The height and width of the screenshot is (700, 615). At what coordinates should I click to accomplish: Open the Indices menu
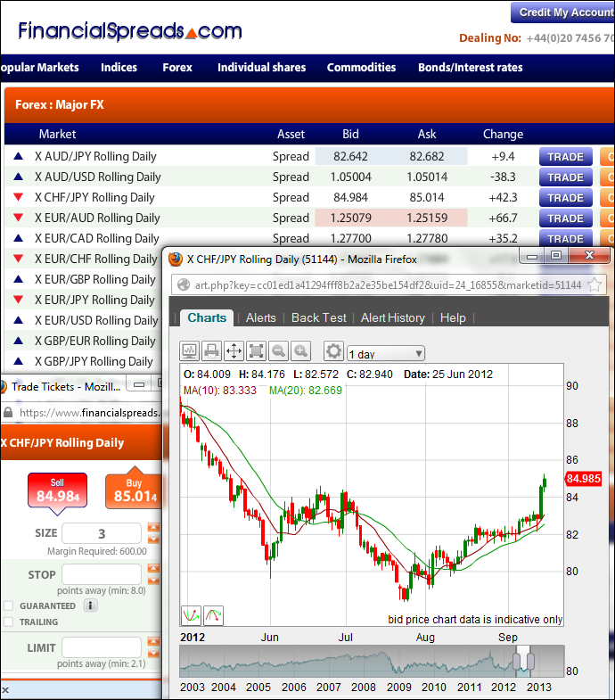pyautogui.click(x=119, y=68)
